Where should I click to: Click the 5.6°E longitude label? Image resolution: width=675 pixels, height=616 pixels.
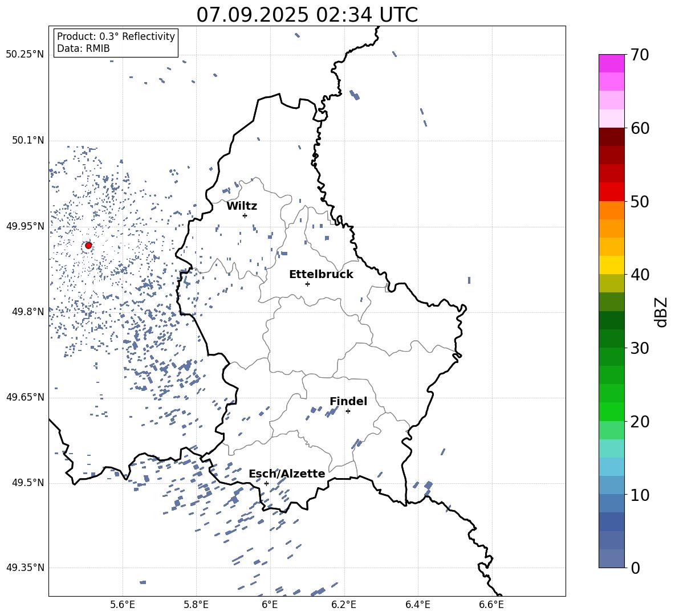point(123,605)
